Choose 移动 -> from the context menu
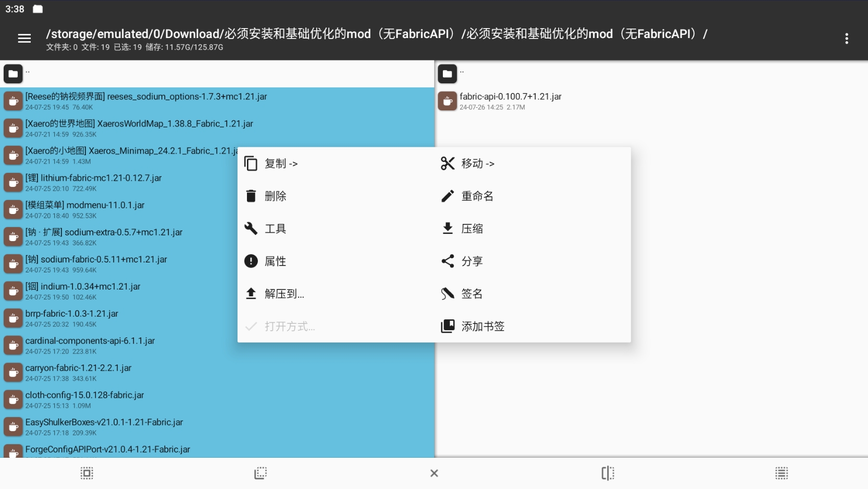The image size is (868, 489). click(532, 164)
